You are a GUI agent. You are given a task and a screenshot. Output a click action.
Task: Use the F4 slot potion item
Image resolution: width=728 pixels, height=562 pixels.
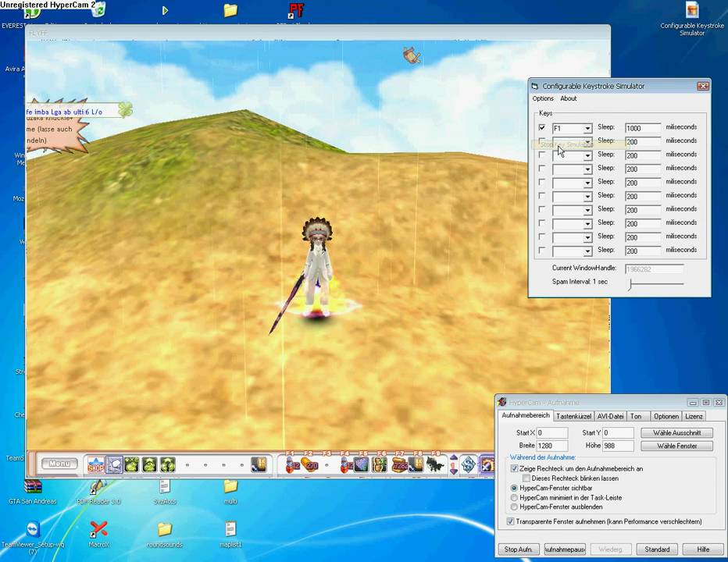click(x=346, y=464)
